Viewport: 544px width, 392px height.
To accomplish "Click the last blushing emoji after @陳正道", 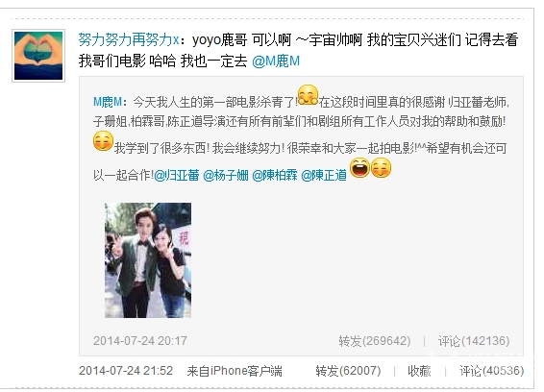I will pos(381,168).
